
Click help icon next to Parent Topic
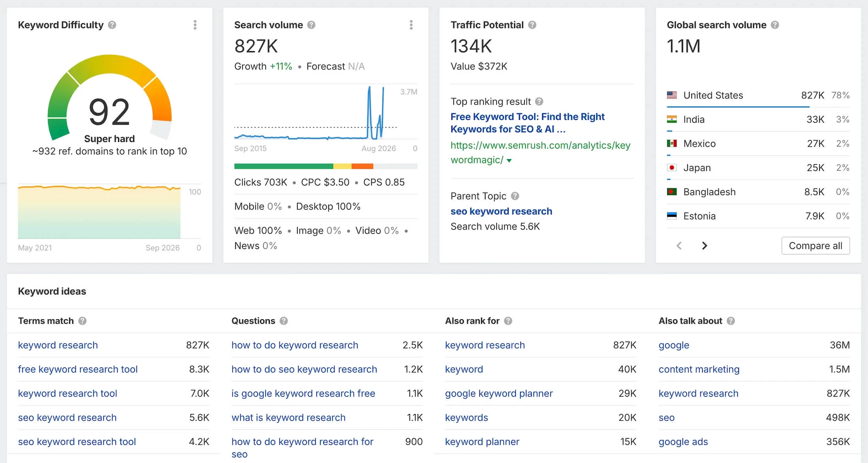pos(515,196)
